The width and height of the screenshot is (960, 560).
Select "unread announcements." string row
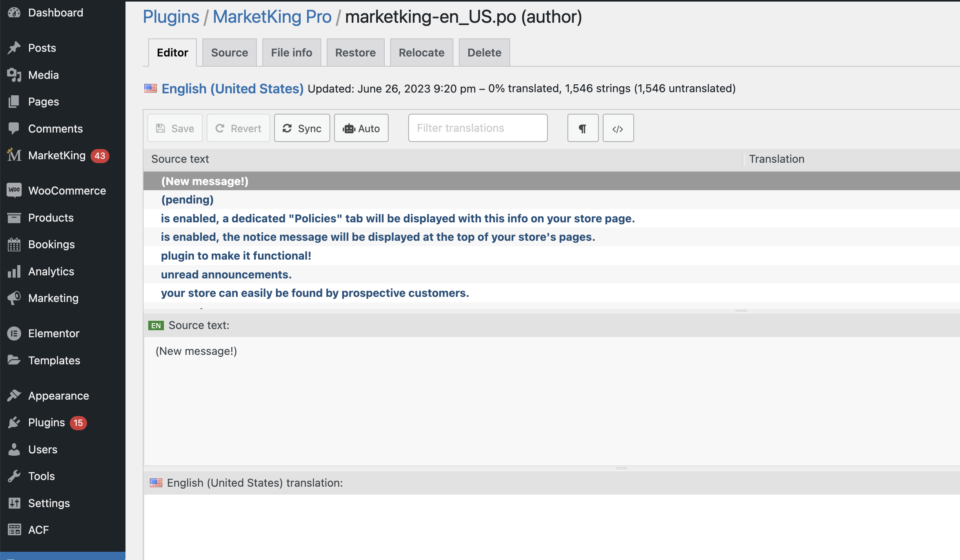coord(552,275)
